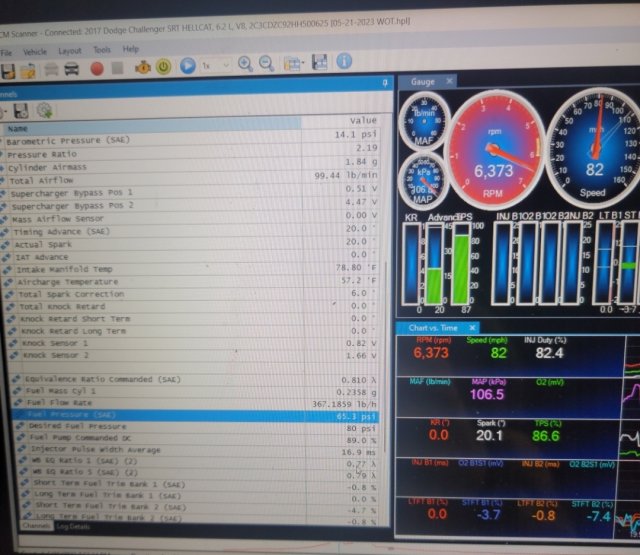The width and height of the screenshot is (640, 555).
Task: Select the Gauge tab
Action: (422, 81)
